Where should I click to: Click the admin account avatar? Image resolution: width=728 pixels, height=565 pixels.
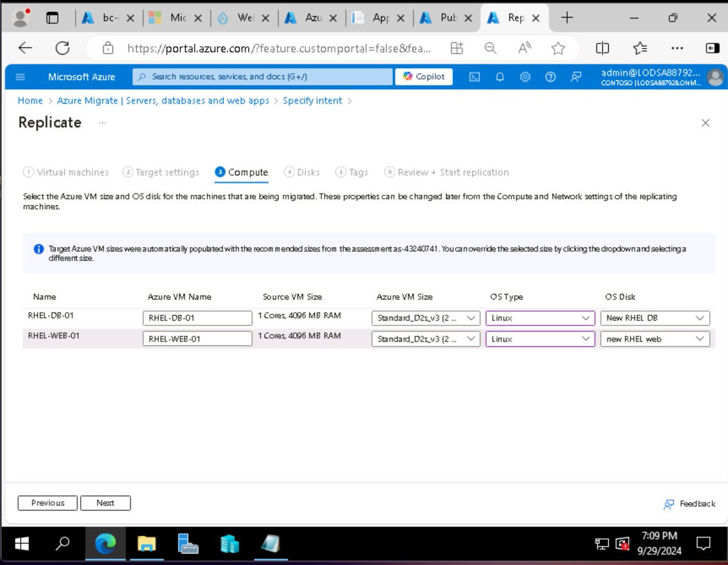tap(715, 77)
